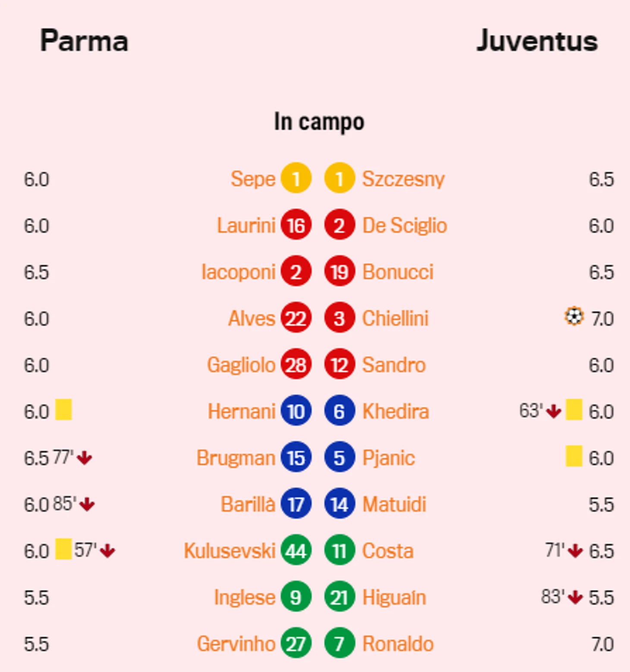Click the goal ball icon beside Chiellini
630x672 pixels.
click(574, 316)
